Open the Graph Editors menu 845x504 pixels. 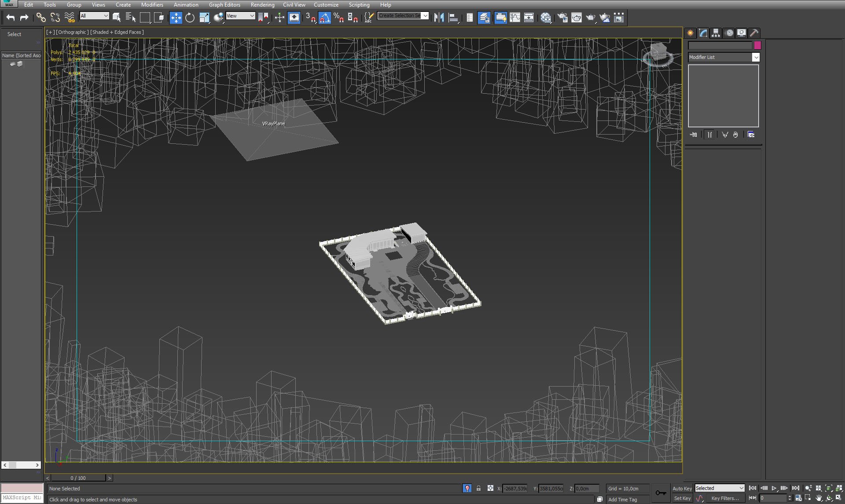(224, 4)
